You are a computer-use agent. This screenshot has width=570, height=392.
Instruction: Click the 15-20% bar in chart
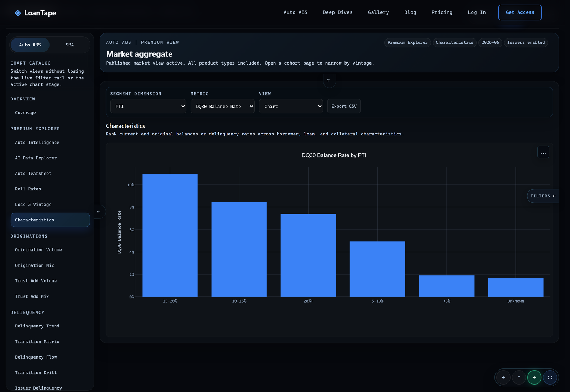[170, 235]
